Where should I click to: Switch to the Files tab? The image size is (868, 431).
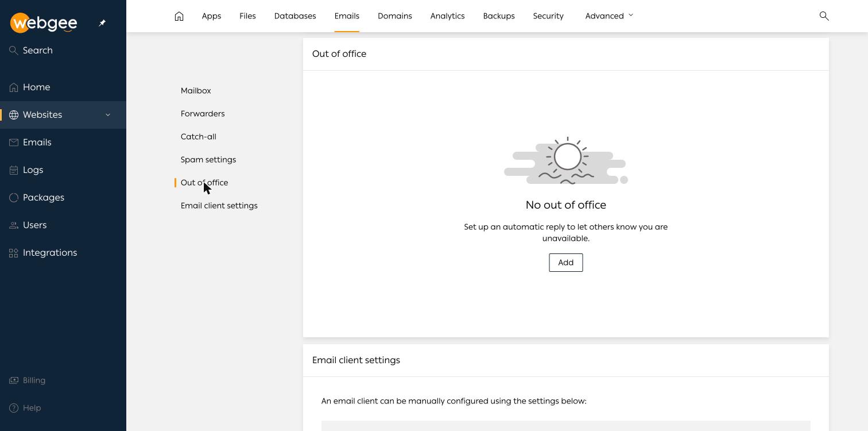click(247, 16)
